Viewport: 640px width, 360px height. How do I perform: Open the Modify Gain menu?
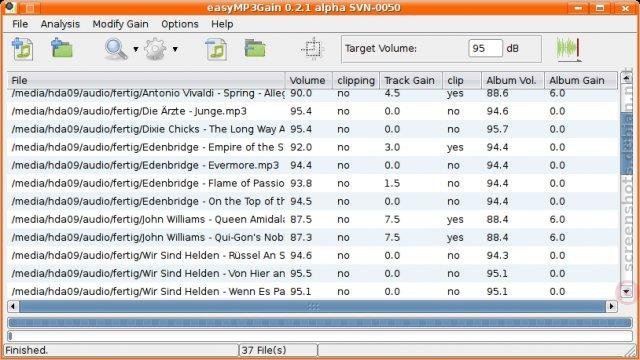120,24
